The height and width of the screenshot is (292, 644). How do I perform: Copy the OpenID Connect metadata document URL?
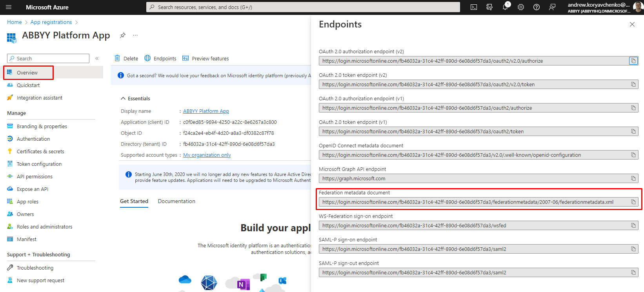pos(633,155)
